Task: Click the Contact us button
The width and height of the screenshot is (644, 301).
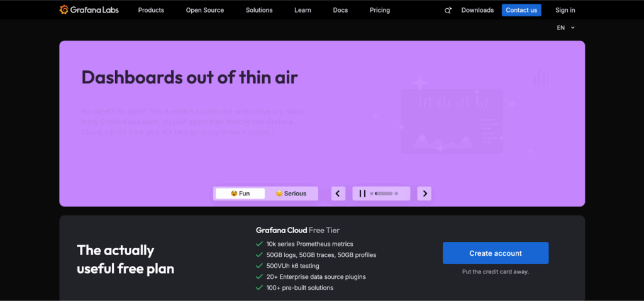Action: pos(521,10)
